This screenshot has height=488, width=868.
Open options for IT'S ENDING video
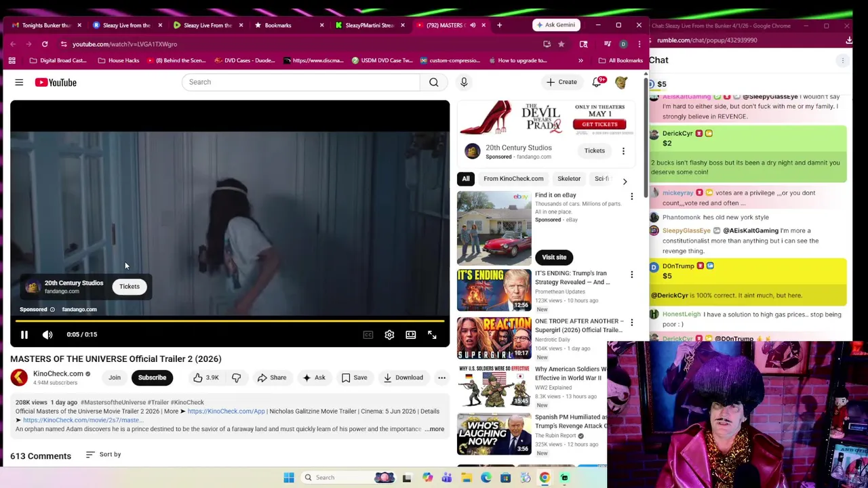pos(631,274)
